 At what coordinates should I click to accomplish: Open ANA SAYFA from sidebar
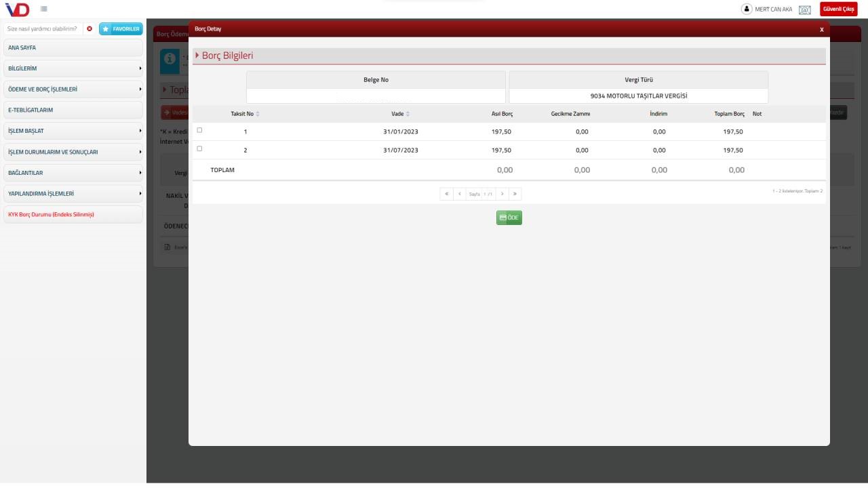[x=73, y=48]
